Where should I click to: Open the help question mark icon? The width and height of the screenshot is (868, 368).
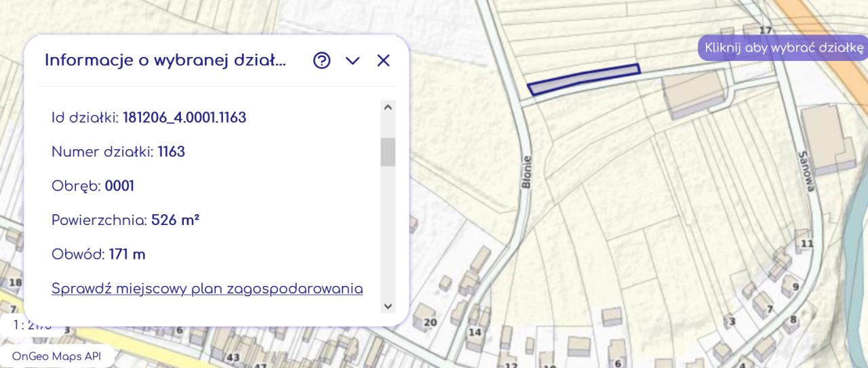click(x=321, y=60)
